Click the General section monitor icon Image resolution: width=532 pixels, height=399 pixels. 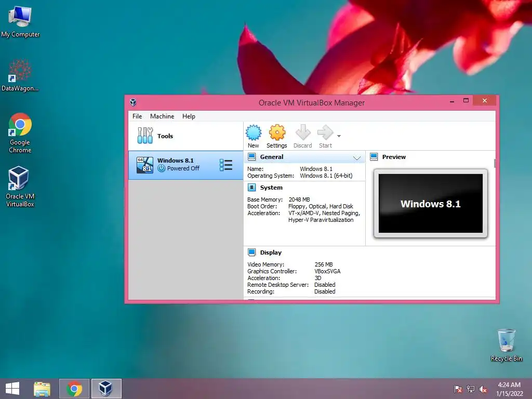252,157
